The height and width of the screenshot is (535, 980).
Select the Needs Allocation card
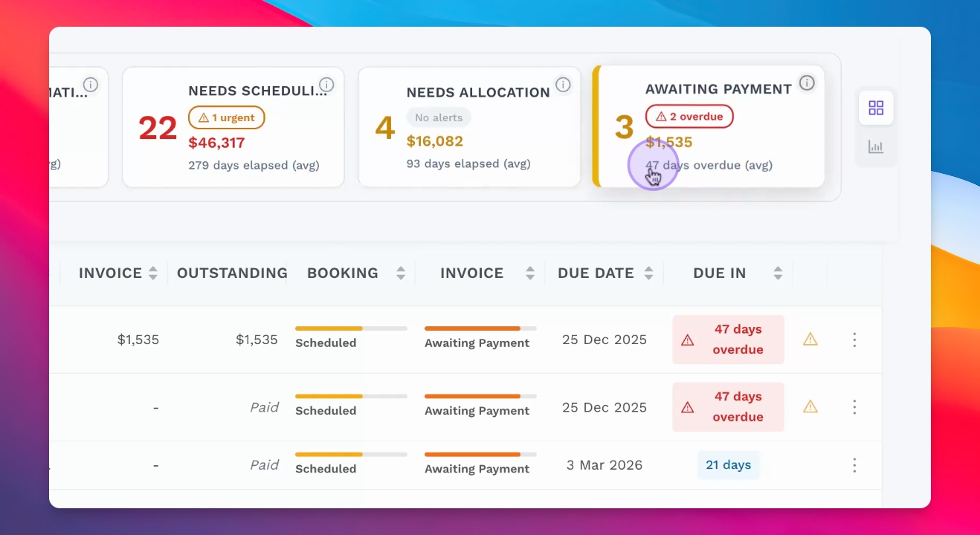[x=469, y=127]
